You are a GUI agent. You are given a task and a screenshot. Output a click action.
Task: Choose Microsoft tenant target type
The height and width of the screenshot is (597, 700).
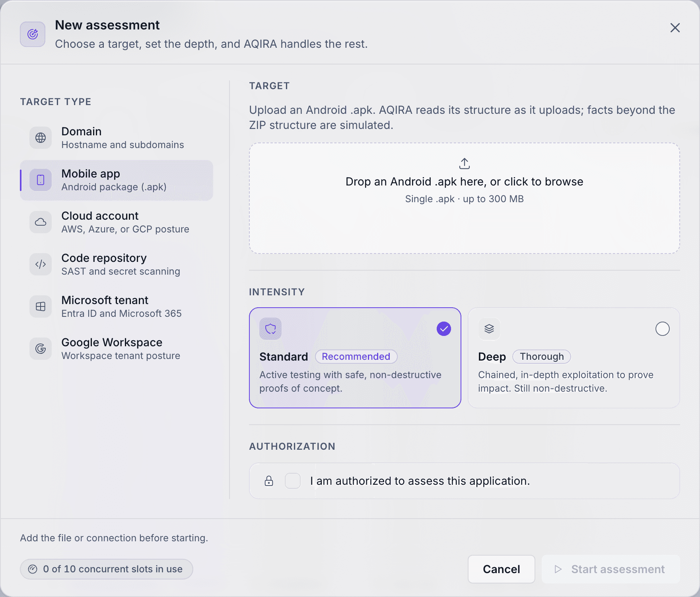pyautogui.click(x=117, y=306)
